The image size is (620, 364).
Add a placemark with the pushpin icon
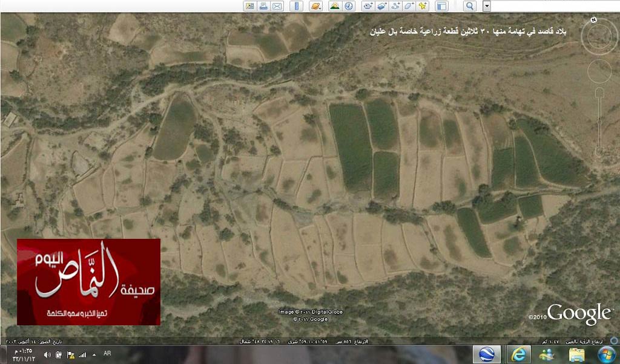pos(423,6)
